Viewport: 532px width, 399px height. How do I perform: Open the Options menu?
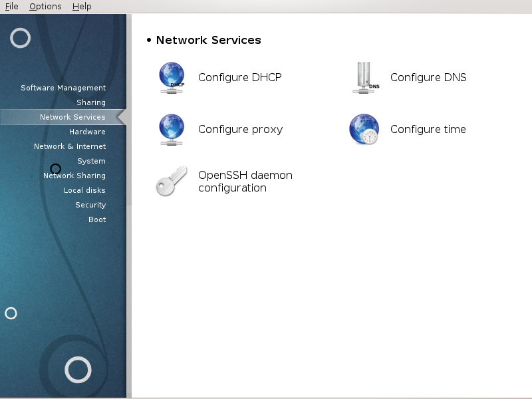point(45,7)
